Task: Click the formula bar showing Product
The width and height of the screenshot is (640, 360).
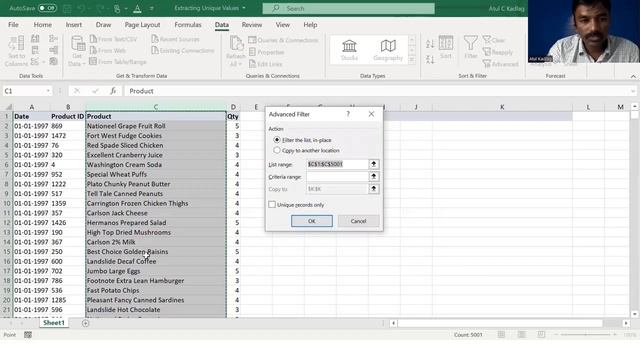Action: click(x=376, y=91)
